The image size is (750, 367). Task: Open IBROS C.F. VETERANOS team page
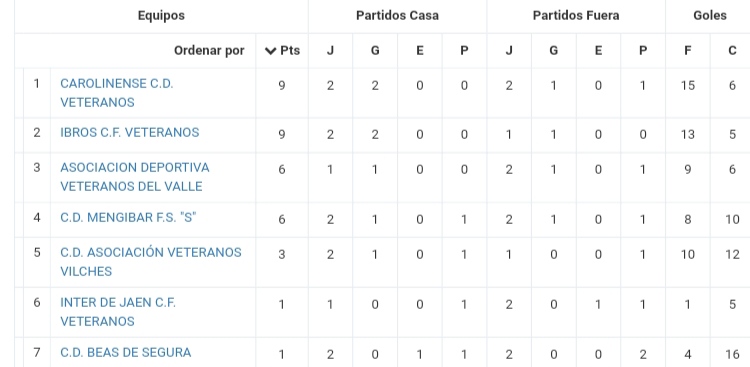130,133
